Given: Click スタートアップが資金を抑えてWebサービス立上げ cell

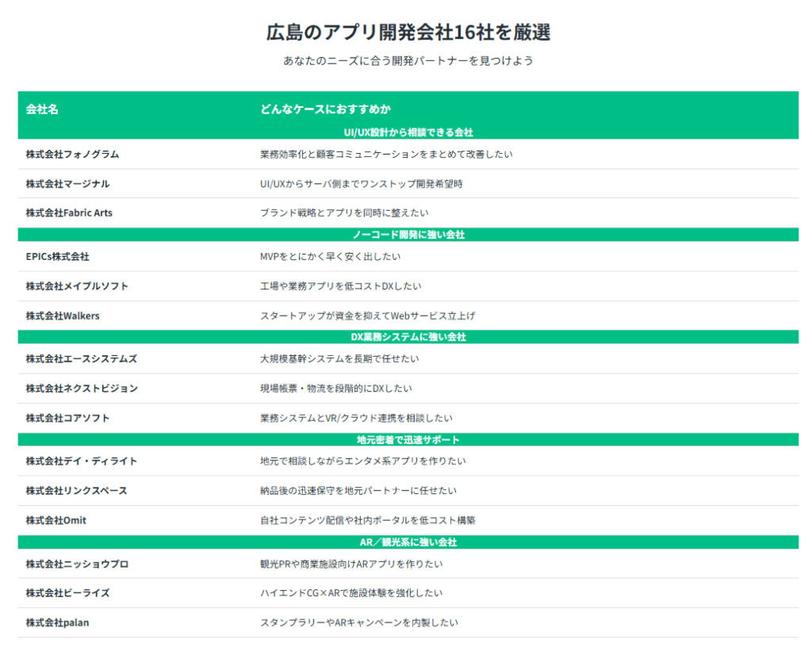Looking at the screenshot, I should (368, 316).
